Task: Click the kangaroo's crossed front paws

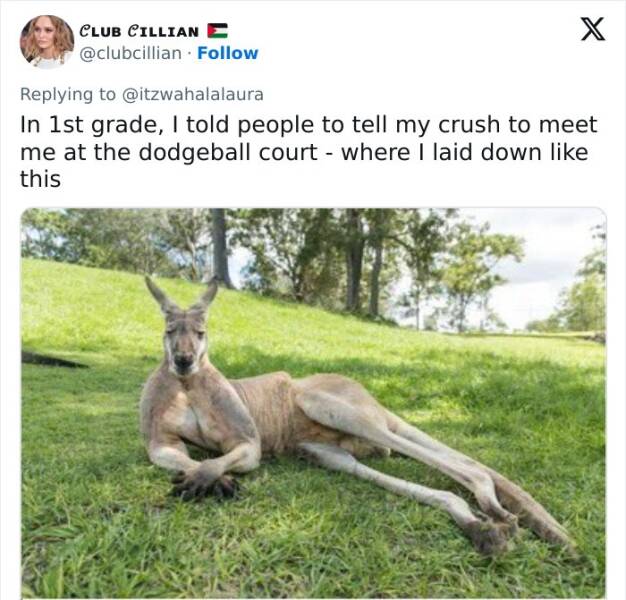Action: 204,483
